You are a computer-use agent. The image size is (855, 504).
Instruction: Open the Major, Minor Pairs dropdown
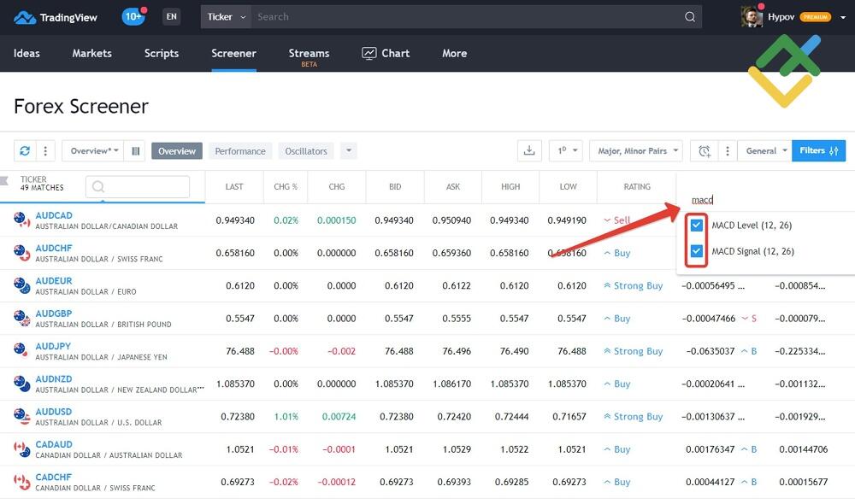[x=636, y=150]
